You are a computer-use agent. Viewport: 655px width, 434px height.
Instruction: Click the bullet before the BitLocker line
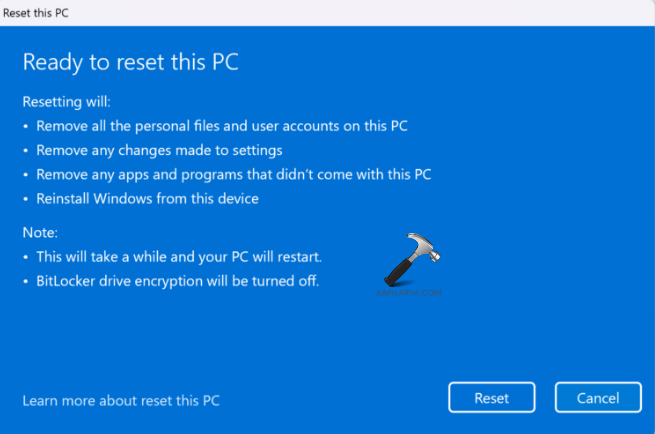[x=26, y=281]
